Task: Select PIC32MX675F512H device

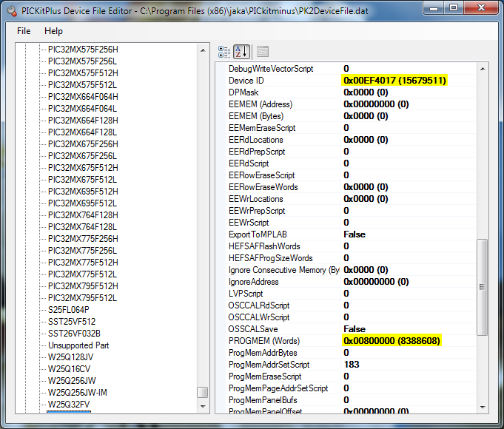Action: point(83,168)
